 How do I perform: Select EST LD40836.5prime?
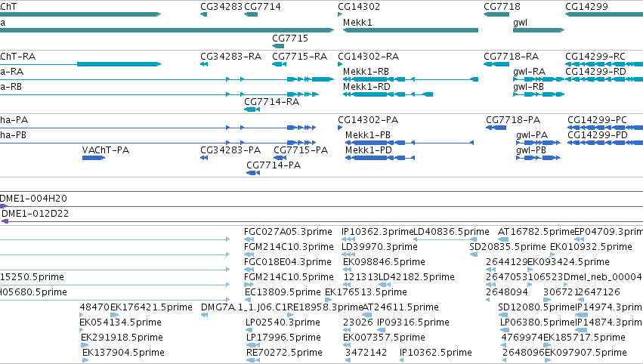[x=452, y=232]
